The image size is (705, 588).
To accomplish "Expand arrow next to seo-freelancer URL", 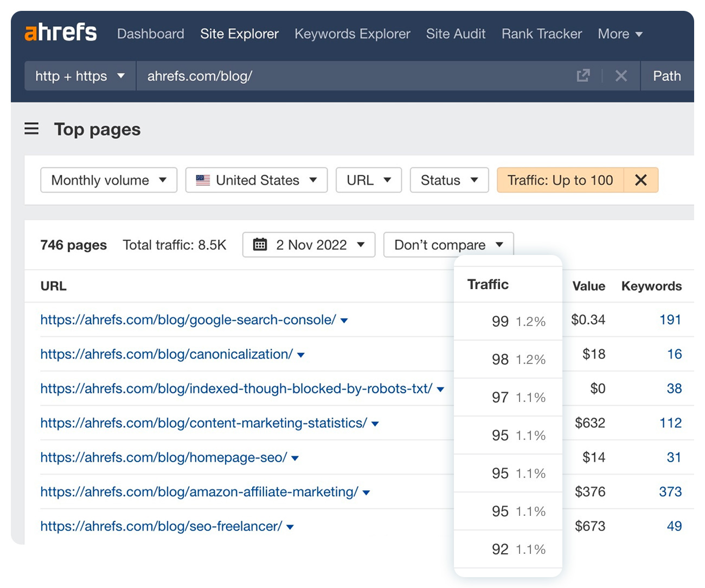I will point(290,527).
